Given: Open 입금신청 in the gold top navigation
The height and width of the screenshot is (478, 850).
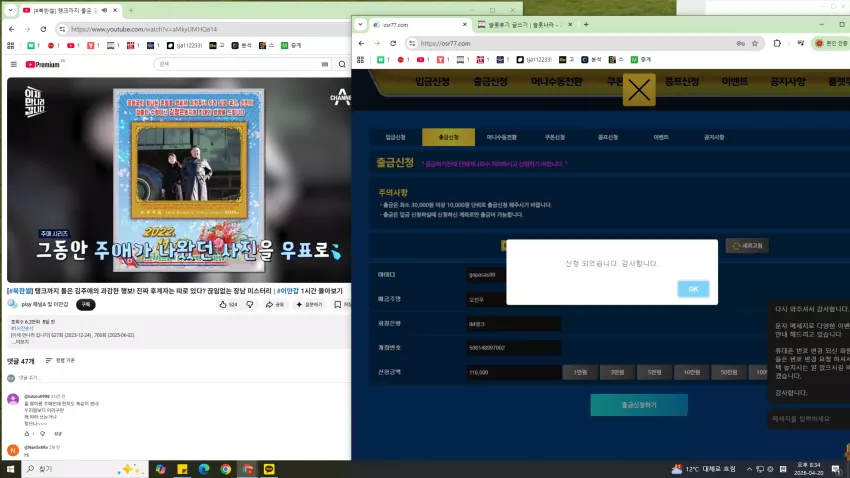Looking at the screenshot, I should point(433,82).
